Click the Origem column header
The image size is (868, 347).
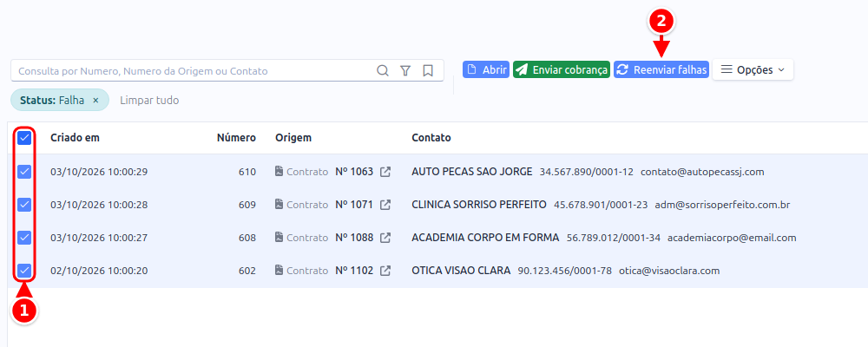[x=293, y=138]
